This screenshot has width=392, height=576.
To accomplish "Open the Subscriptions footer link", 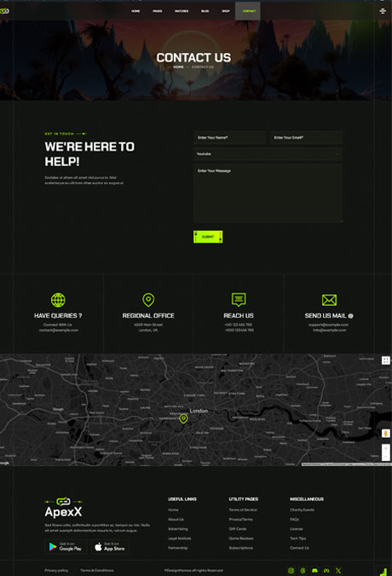I will pos(241,548).
